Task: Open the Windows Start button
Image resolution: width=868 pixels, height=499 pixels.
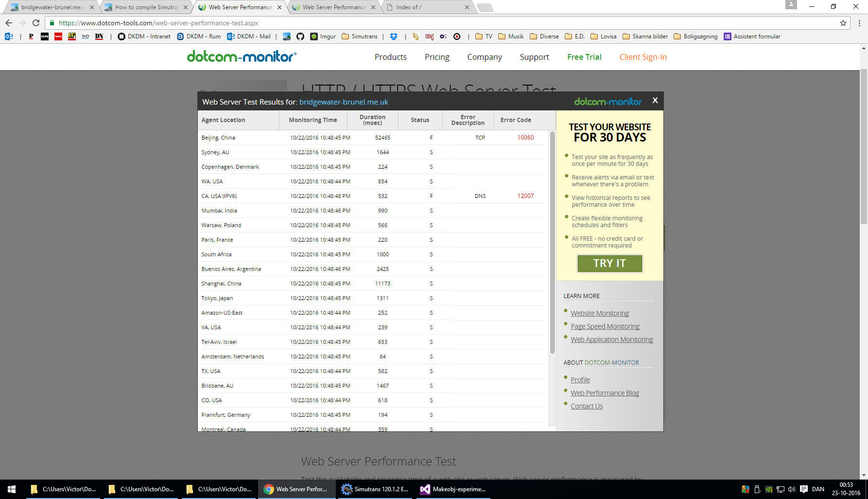Action: point(12,489)
